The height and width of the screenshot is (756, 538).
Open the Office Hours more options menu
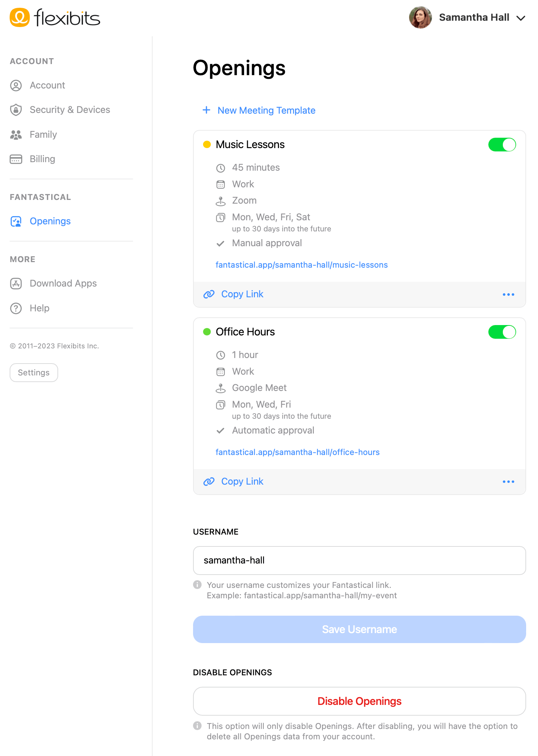[x=508, y=482]
